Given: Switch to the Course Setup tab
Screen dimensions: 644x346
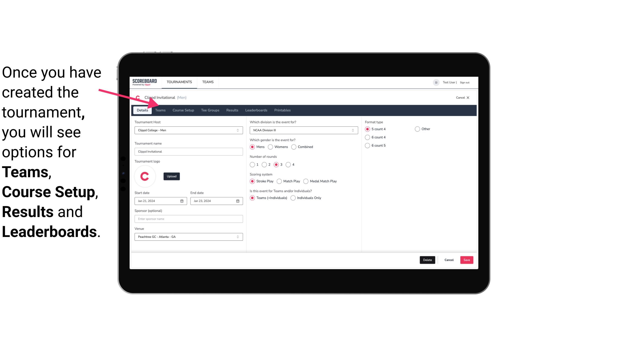Looking at the screenshot, I should coord(183,110).
